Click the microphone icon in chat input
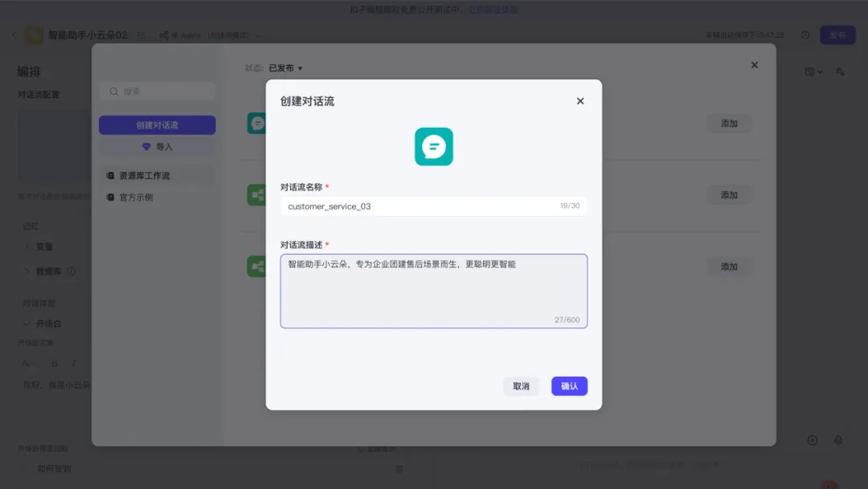This screenshot has width=868, height=489. 838,440
